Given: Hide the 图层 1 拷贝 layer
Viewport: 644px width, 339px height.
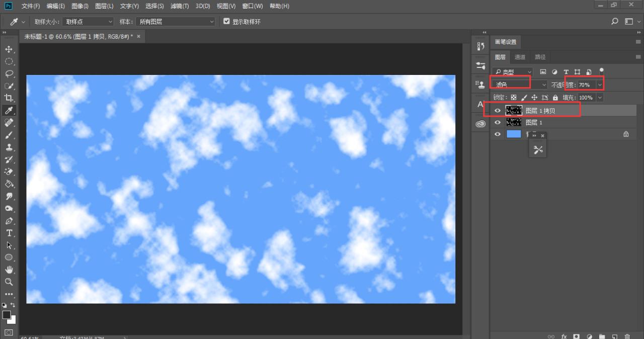Looking at the screenshot, I should [498, 110].
